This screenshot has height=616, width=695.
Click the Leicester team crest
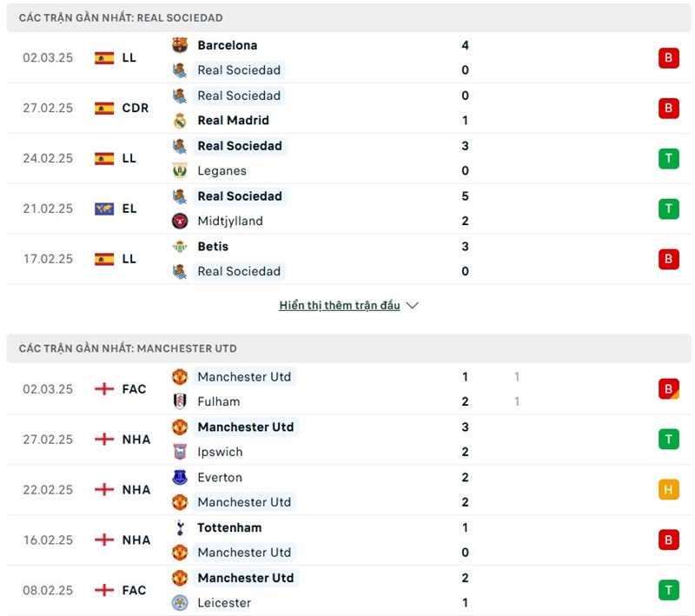coord(180,603)
